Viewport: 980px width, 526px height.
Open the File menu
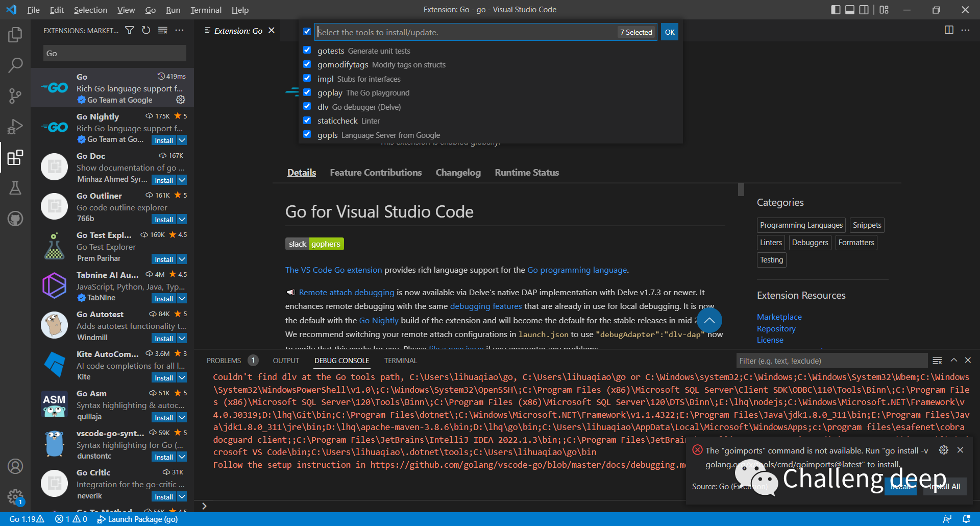(33, 10)
